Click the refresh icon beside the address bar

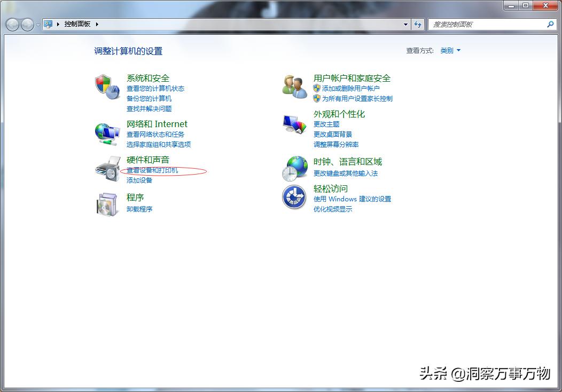point(418,24)
